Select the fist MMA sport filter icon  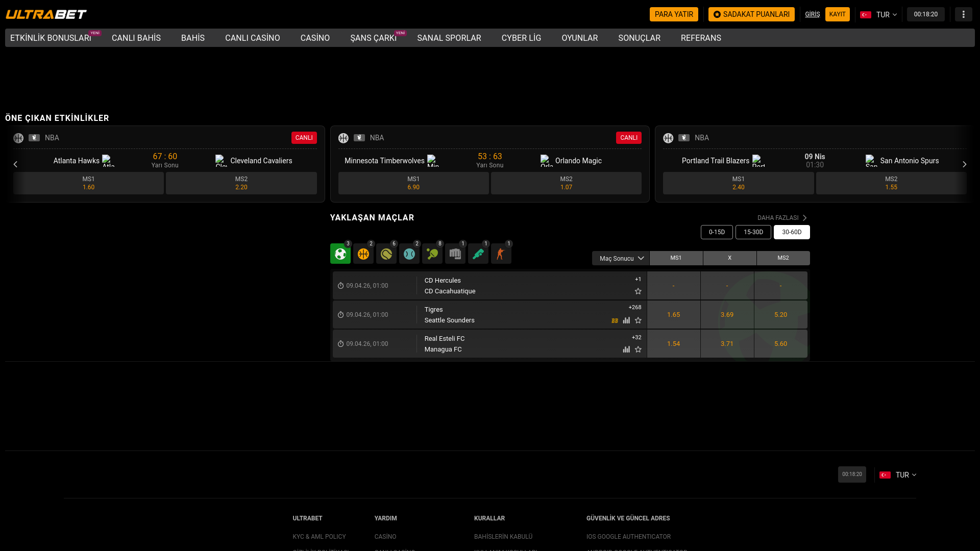tap(455, 254)
